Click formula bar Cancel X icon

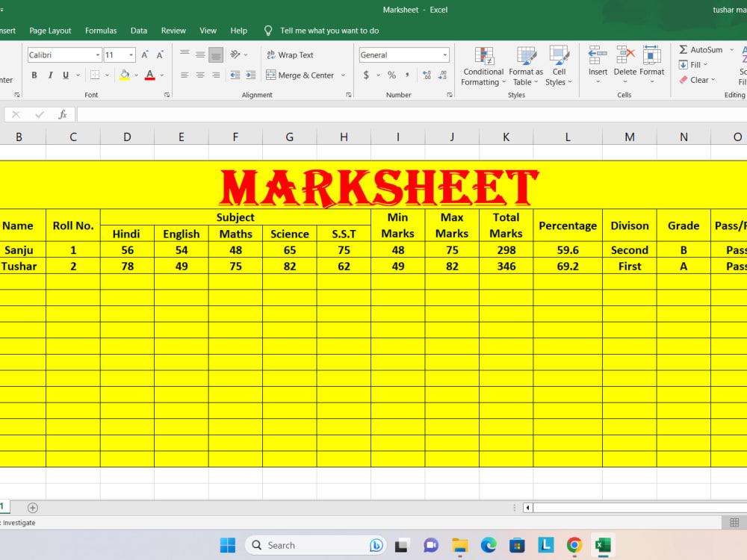click(x=16, y=114)
